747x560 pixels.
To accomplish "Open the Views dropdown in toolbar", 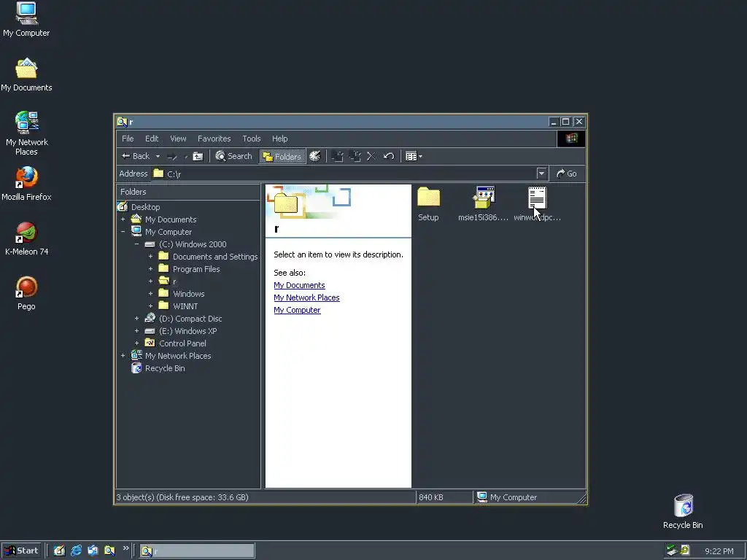I will coord(414,156).
